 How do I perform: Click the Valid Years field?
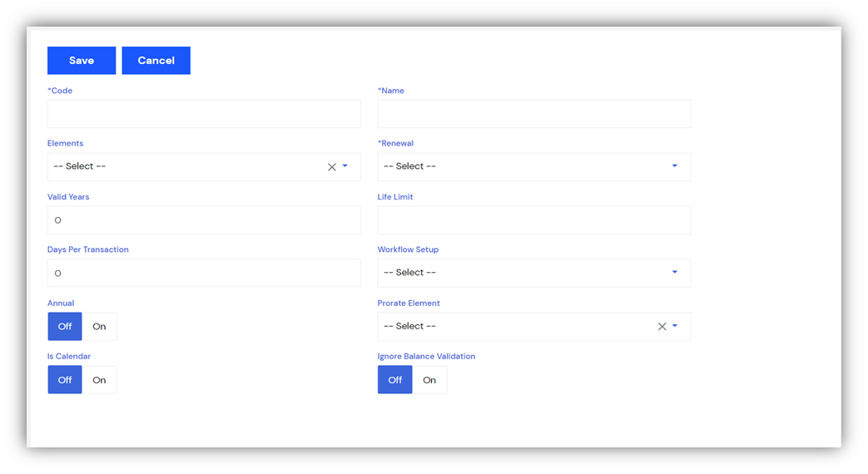click(x=204, y=220)
